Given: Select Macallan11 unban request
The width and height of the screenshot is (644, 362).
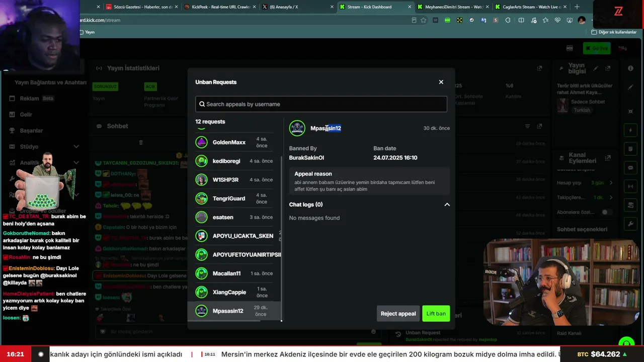Looking at the screenshot, I should [234, 273].
